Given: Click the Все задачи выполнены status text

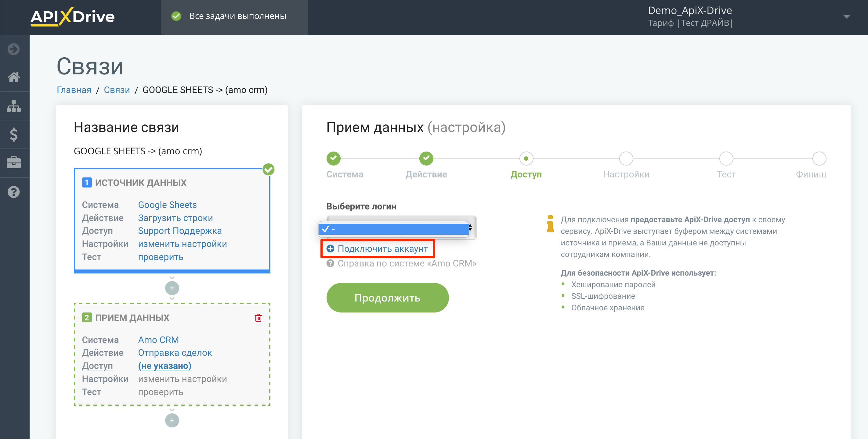Looking at the screenshot, I should pos(237,16).
